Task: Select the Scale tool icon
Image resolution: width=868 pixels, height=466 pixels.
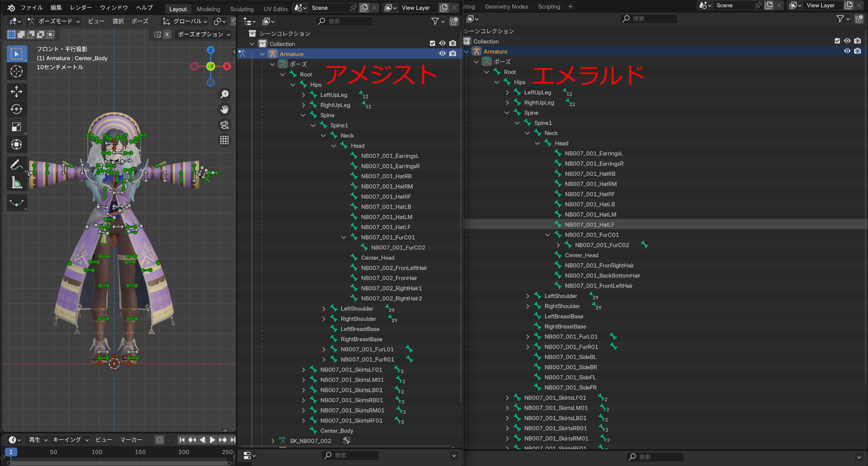Action: [16, 127]
